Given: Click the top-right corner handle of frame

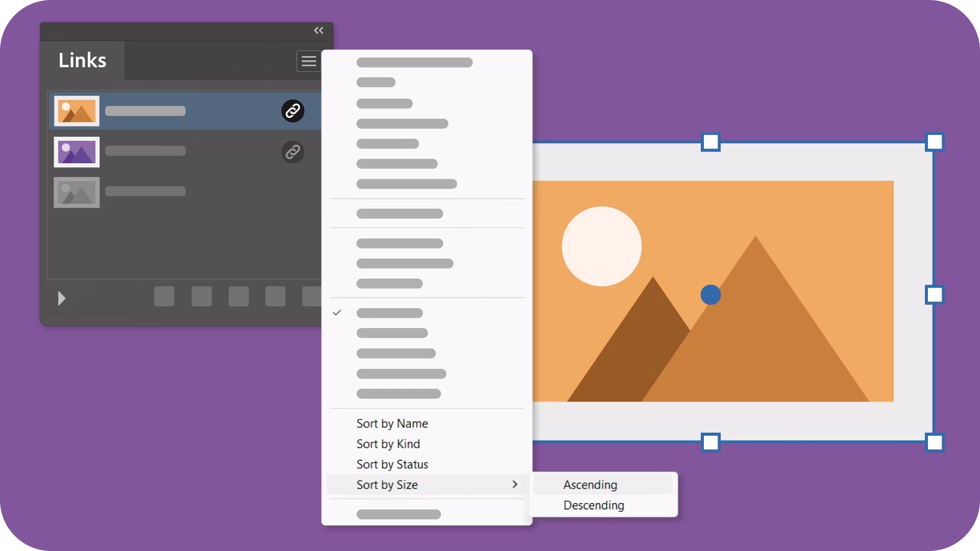Looking at the screenshot, I should [935, 142].
